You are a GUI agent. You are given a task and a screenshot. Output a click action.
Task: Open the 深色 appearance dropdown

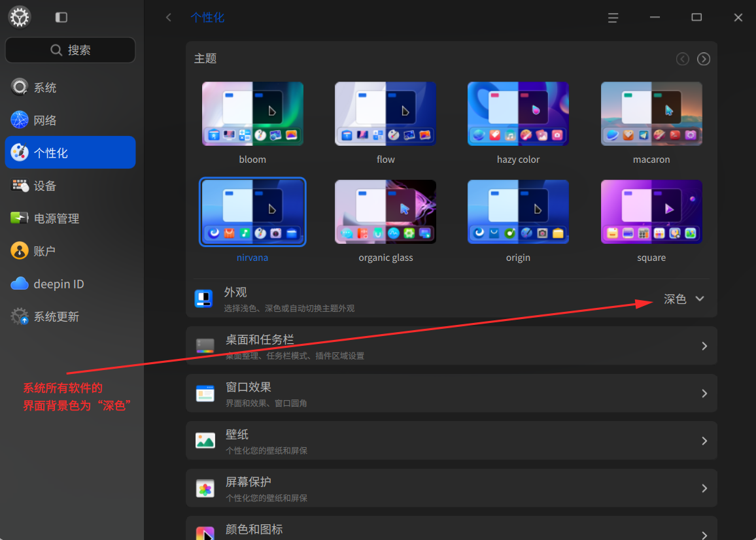click(684, 299)
